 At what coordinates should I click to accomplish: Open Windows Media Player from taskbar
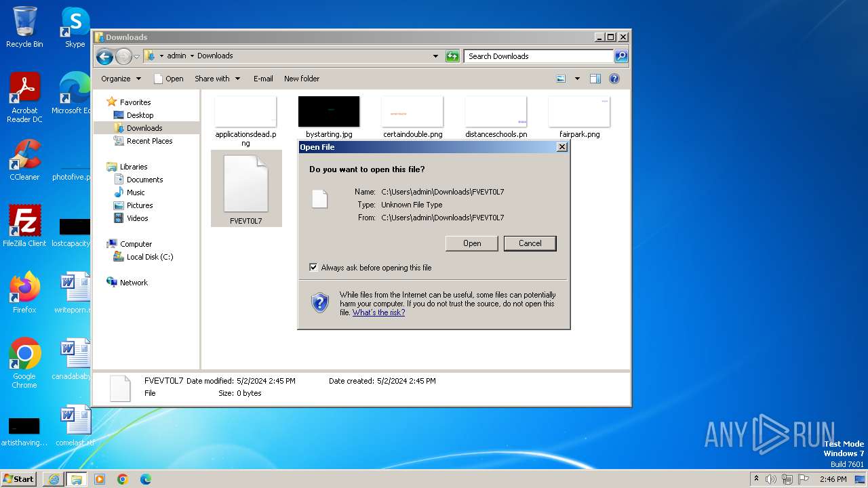click(100, 479)
